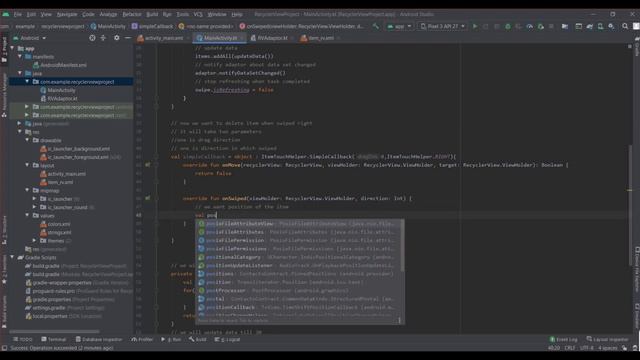Expand the themes folder
The image size is (640, 360).
35,240
